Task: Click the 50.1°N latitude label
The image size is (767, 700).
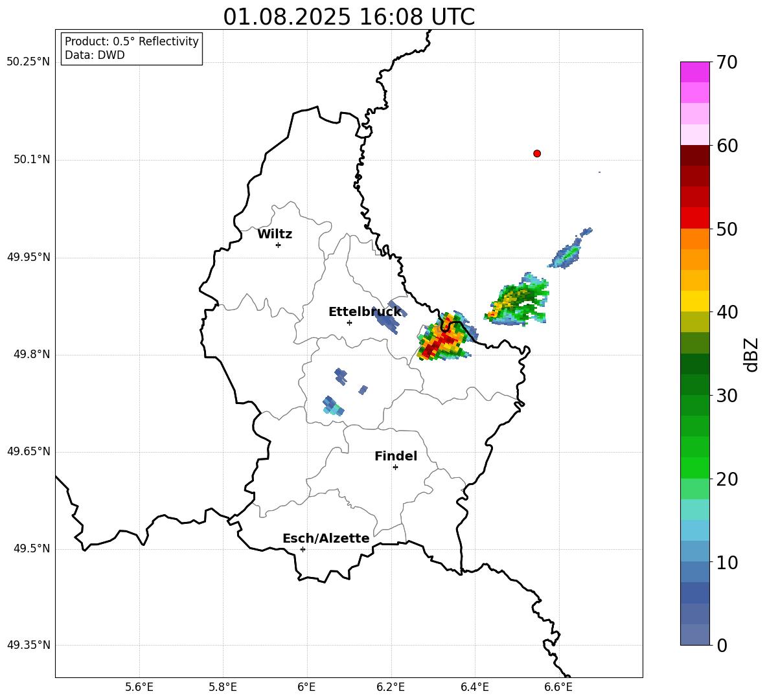Action: click(31, 160)
